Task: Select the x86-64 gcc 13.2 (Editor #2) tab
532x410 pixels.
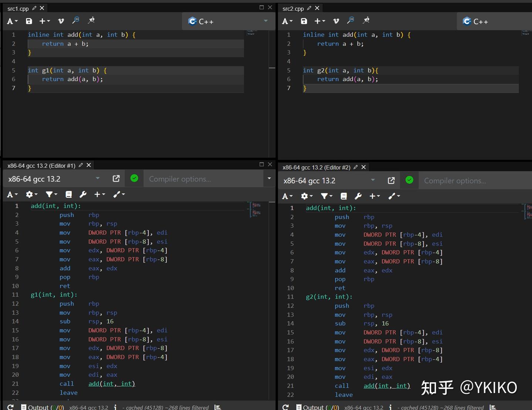Action: (x=317, y=167)
